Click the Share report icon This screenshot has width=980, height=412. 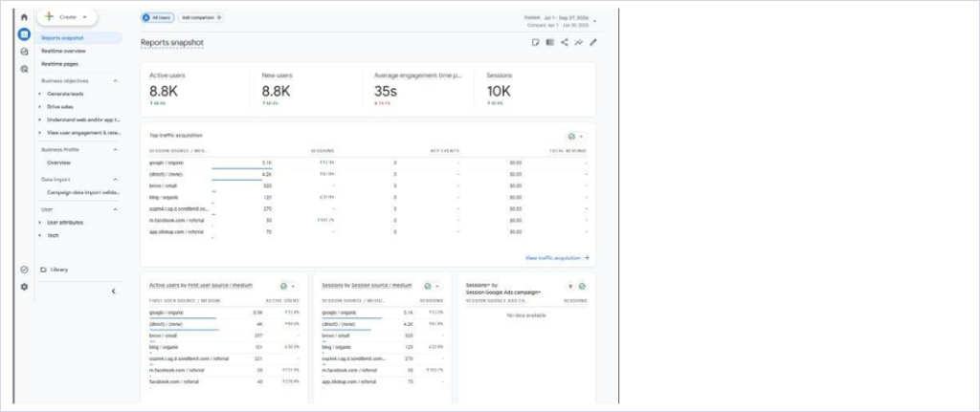pos(565,42)
